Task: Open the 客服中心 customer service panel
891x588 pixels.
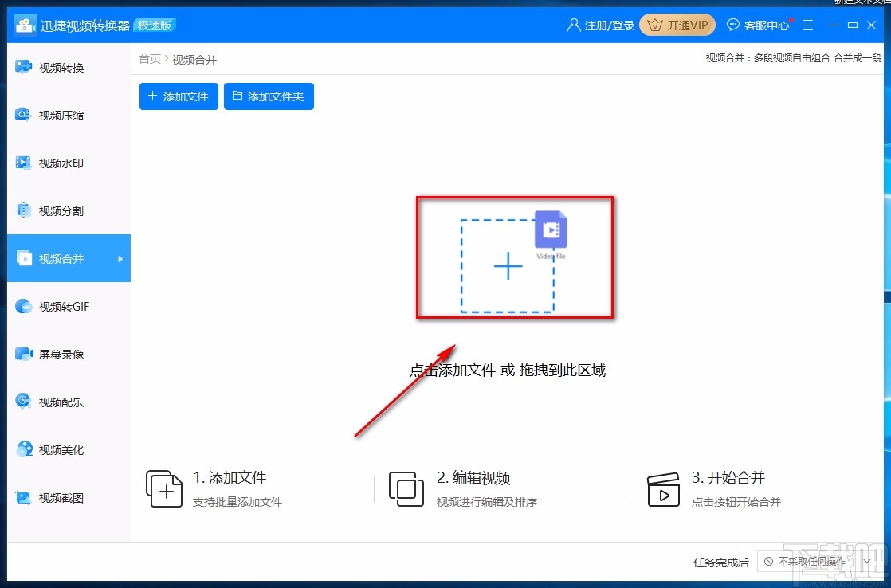Action: [757, 25]
